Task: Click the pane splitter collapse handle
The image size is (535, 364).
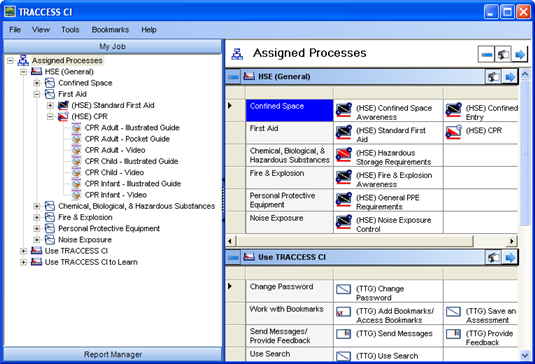Action: pyautogui.click(x=223, y=200)
